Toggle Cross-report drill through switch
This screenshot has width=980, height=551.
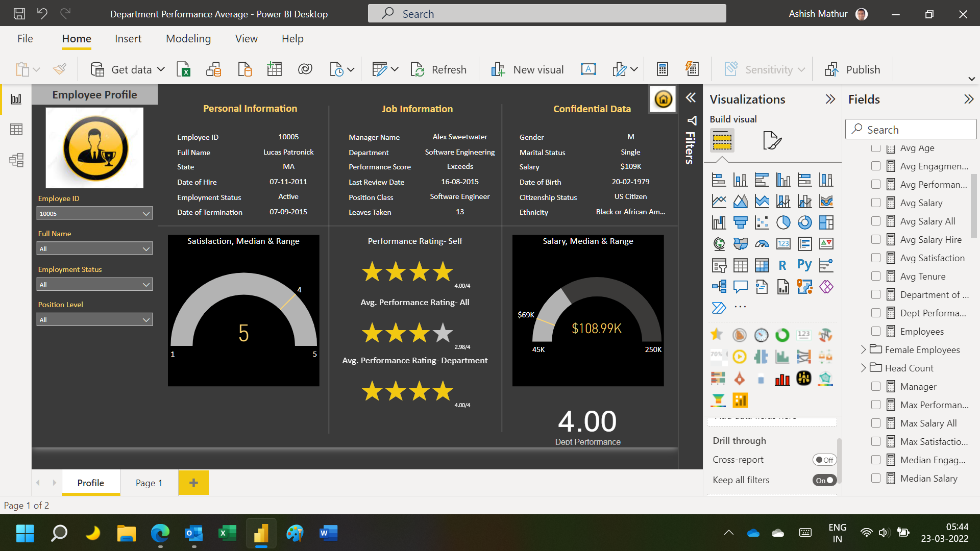(824, 460)
